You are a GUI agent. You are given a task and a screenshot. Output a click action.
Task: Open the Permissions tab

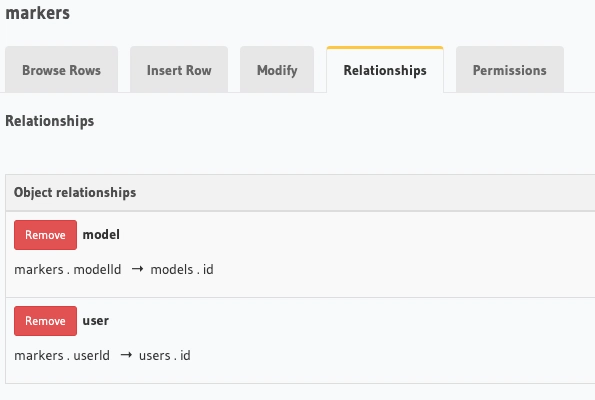510,70
